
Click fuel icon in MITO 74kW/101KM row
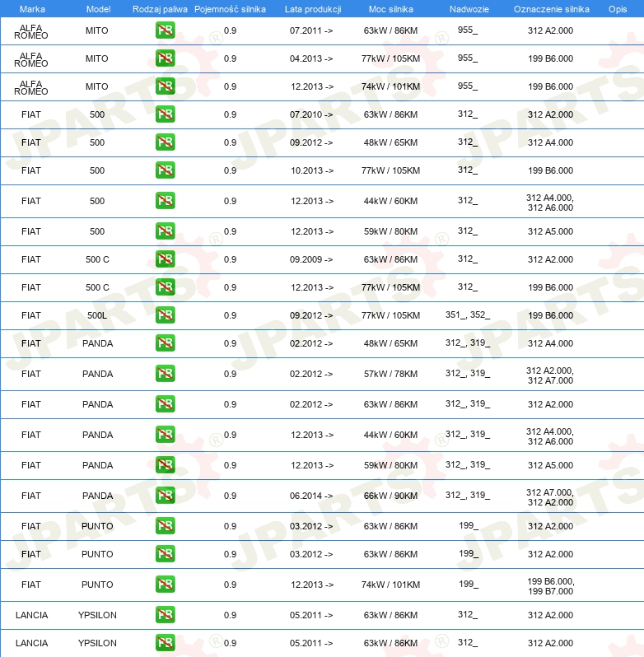[165, 86]
